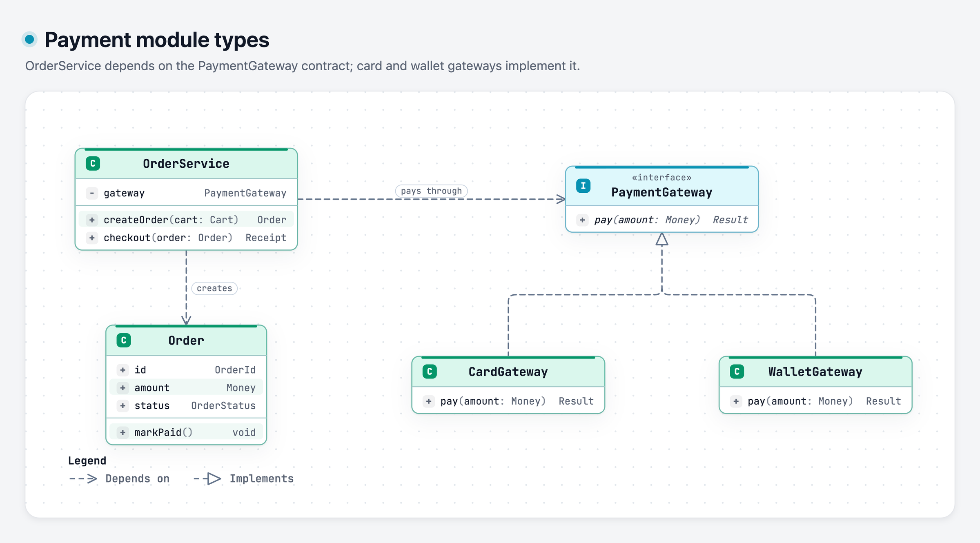Select the PaymentGateway interface title
The height and width of the screenshot is (543, 980).
tap(661, 192)
